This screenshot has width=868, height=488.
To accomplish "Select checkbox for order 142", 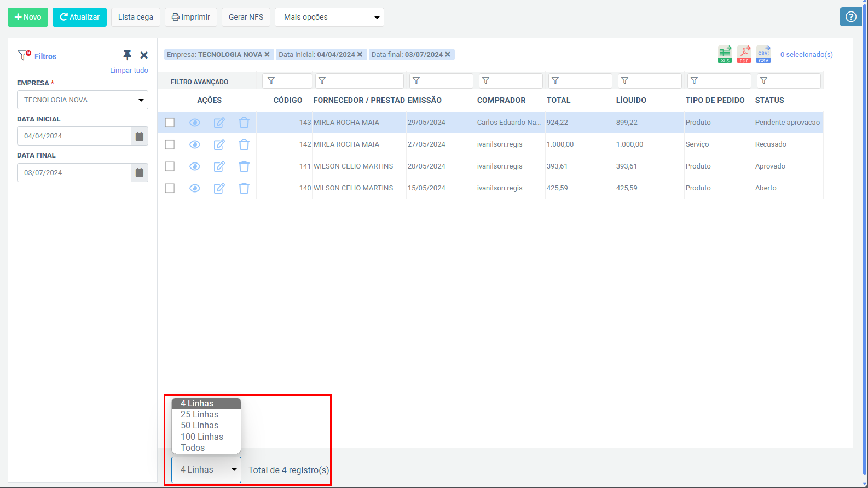I will (x=170, y=144).
